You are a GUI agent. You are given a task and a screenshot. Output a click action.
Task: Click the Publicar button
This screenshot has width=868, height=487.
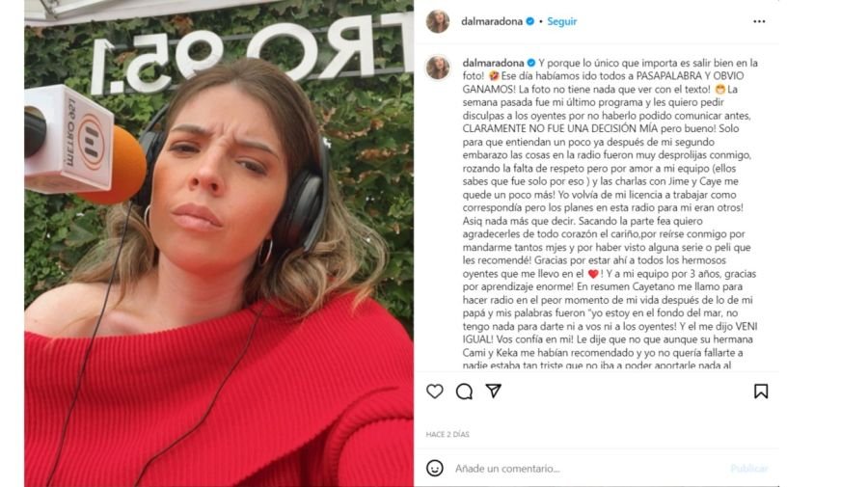749,468
